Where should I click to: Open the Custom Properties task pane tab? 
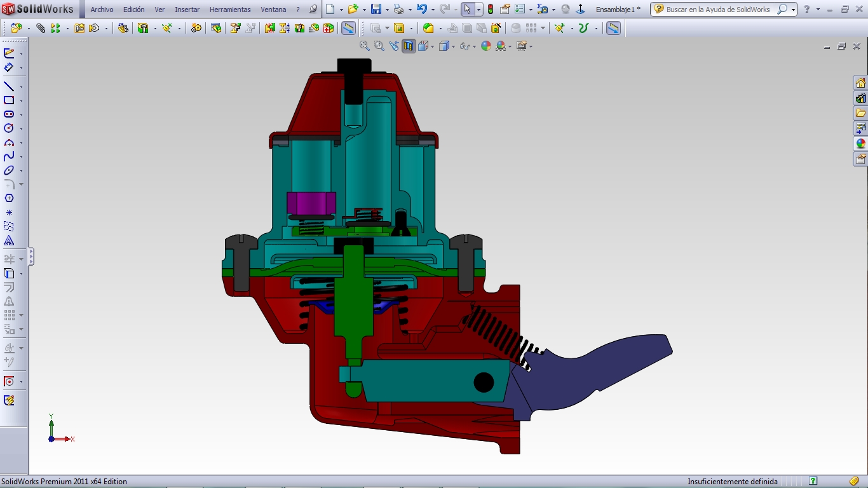point(860,159)
